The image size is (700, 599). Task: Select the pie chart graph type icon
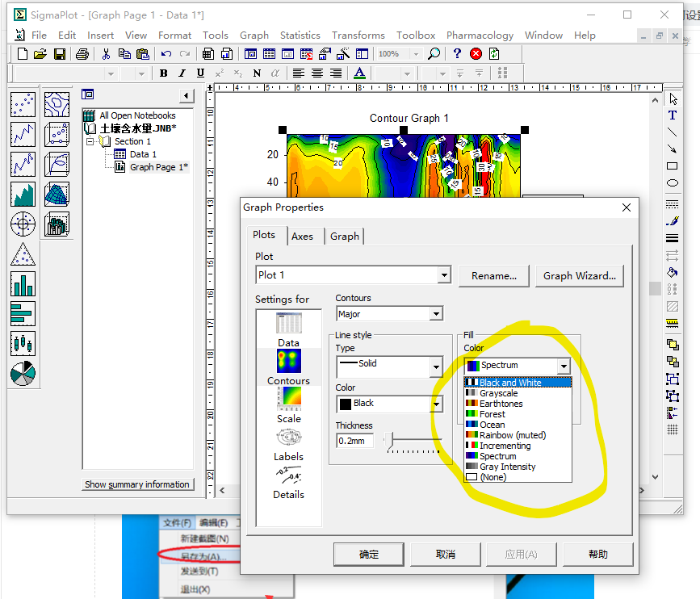click(x=23, y=372)
